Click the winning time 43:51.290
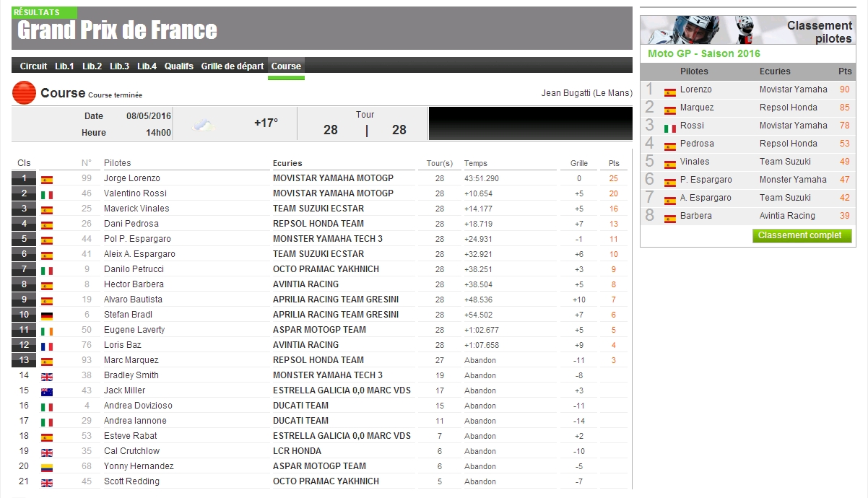 [482, 178]
